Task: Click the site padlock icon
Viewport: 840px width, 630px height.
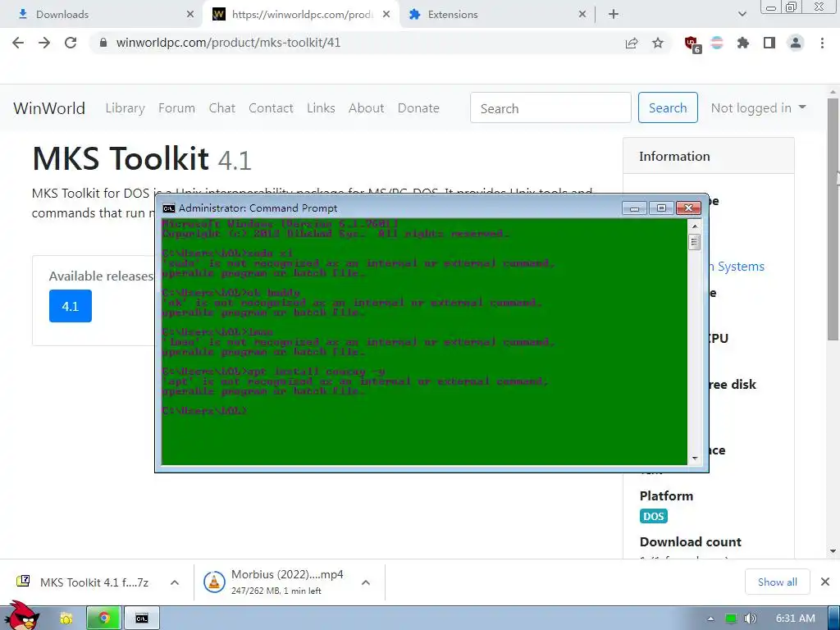Action: [x=103, y=43]
